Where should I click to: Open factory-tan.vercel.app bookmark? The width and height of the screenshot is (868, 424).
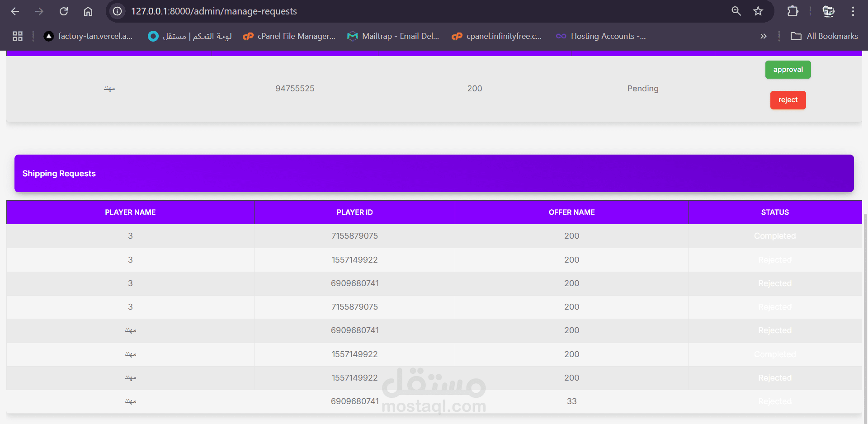88,36
